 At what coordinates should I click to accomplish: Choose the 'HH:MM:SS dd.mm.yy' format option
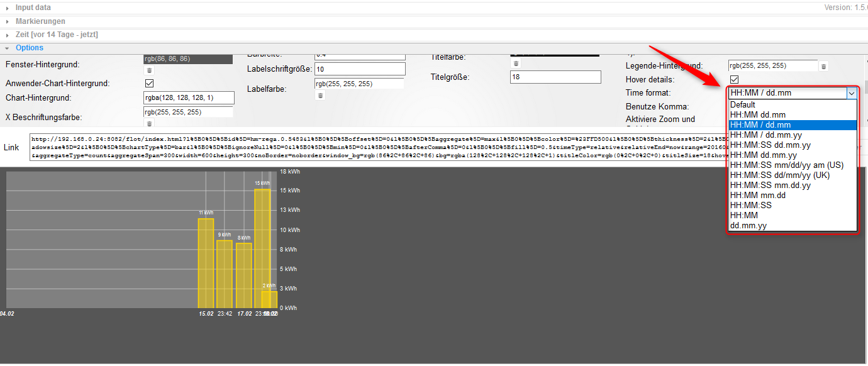pyautogui.click(x=793, y=145)
